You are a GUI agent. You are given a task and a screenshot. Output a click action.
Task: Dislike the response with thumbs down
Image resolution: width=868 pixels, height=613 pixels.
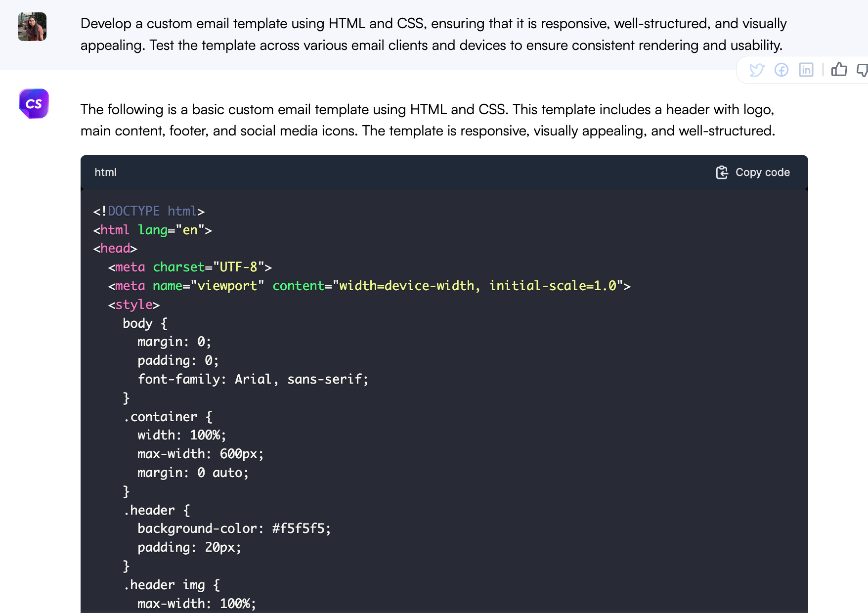click(x=862, y=70)
